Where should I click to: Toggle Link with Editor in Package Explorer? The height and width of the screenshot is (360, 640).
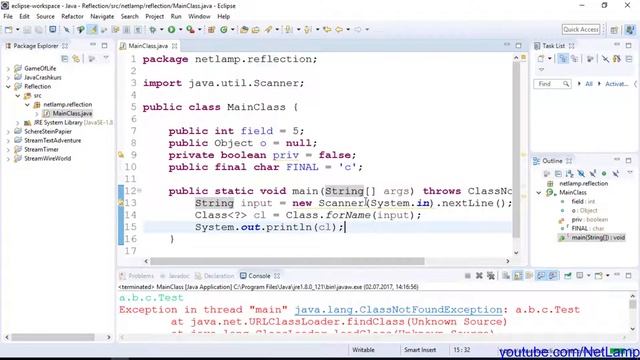pyautogui.click(x=76, y=59)
